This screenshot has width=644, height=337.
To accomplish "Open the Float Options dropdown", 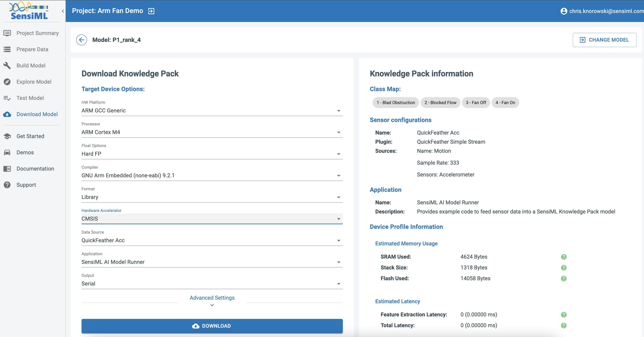I will (x=212, y=154).
